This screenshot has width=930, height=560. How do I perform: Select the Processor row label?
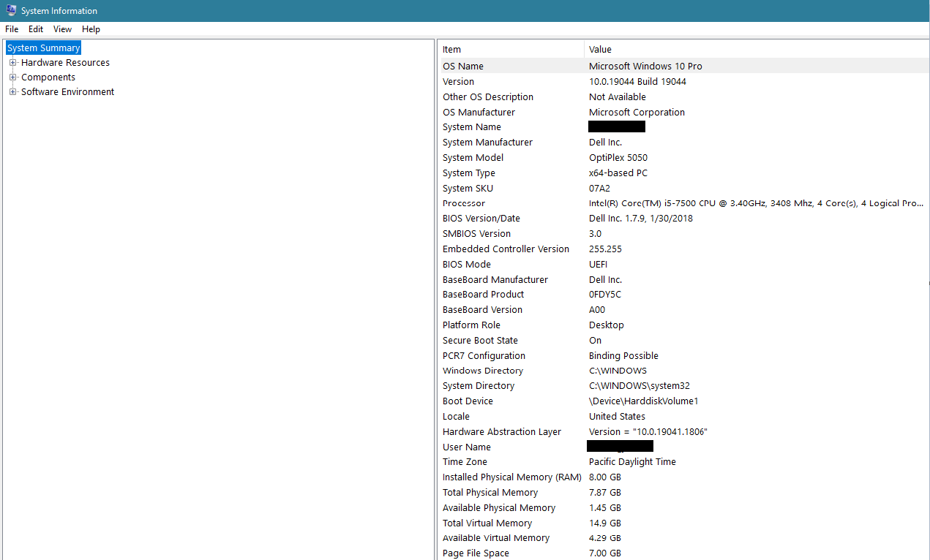464,203
